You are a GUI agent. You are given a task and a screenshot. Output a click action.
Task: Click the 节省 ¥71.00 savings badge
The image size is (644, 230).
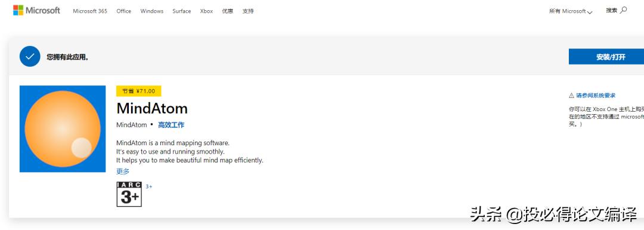(x=139, y=91)
